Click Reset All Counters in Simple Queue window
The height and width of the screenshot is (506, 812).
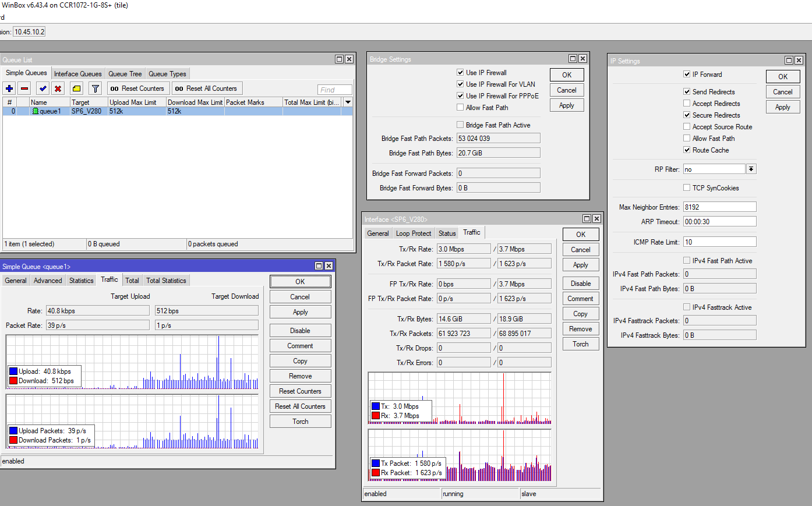pyautogui.click(x=301, y=406)
